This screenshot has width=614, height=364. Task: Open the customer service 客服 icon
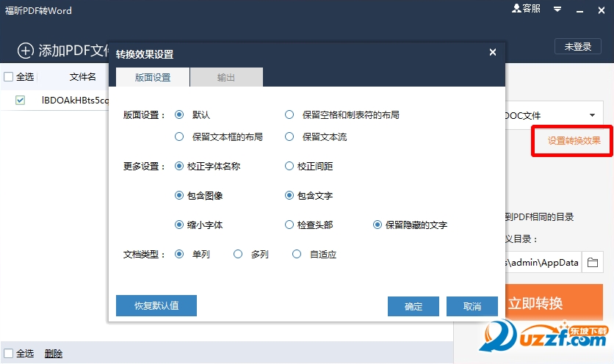(526, 9)
